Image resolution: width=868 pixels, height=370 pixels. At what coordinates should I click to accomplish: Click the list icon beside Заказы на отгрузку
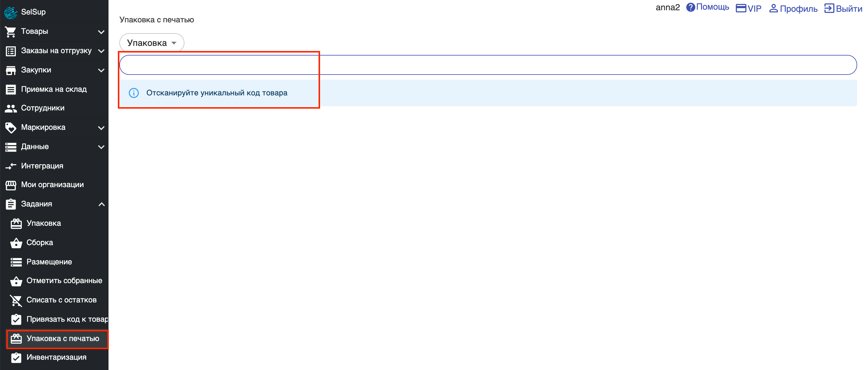coord(11,51)
